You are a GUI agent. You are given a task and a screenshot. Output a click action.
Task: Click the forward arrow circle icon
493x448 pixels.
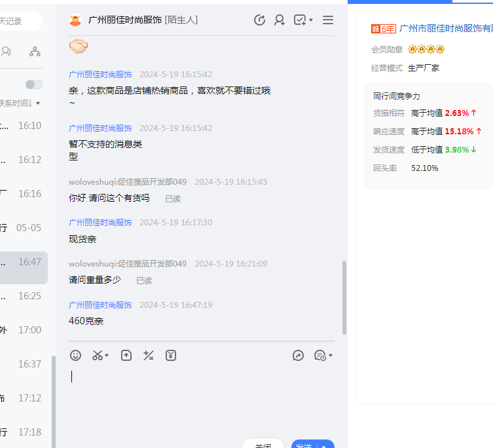298,356
